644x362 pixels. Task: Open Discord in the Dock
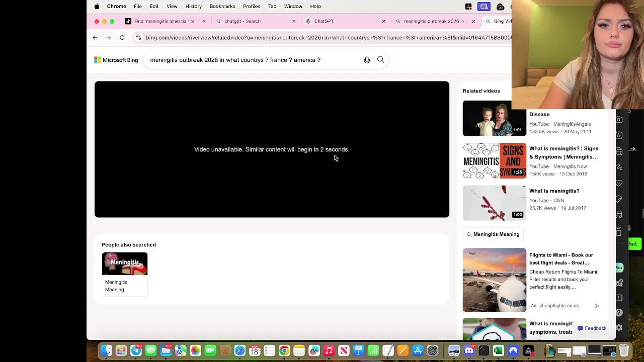pyautogui.click(x=469, y=350)
